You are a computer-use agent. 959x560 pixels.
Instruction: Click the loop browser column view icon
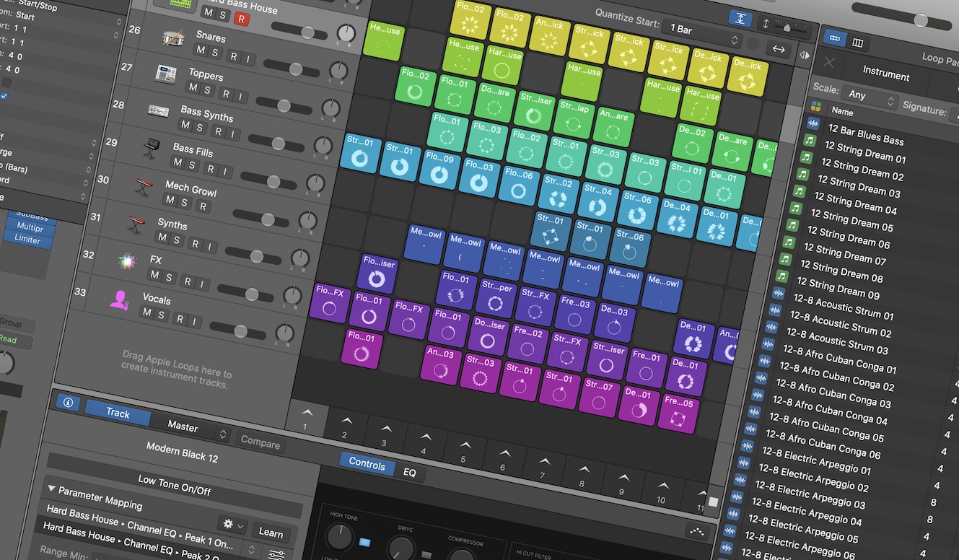[858, 43]
